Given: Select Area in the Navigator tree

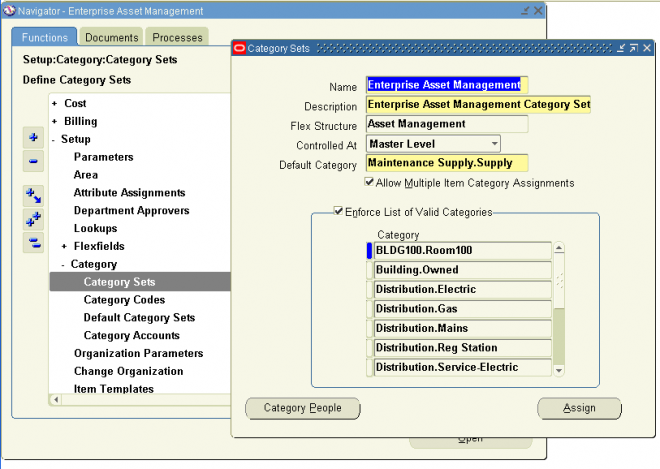Looking at the screenshot, I should (86, 175).
